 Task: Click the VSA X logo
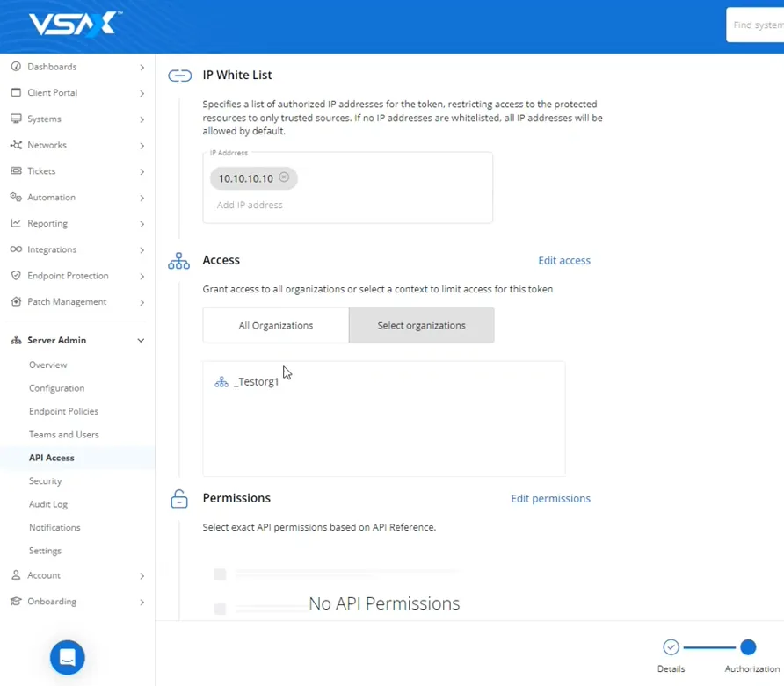coord(74,25)
